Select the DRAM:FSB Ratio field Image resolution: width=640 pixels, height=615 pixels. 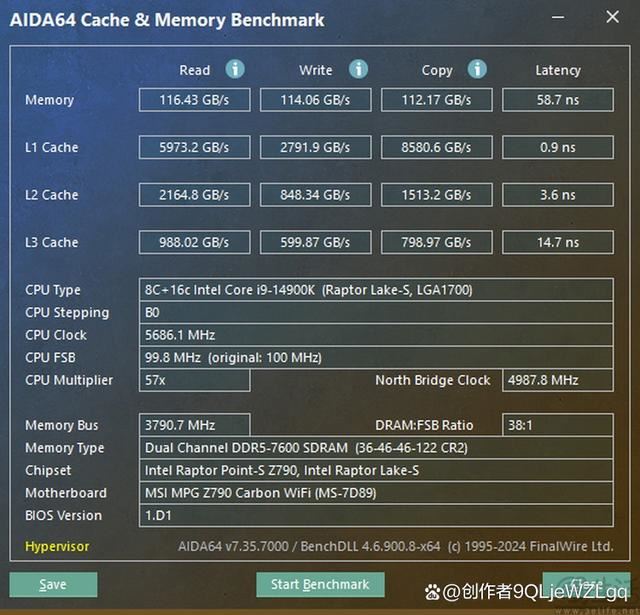point(557,425)
